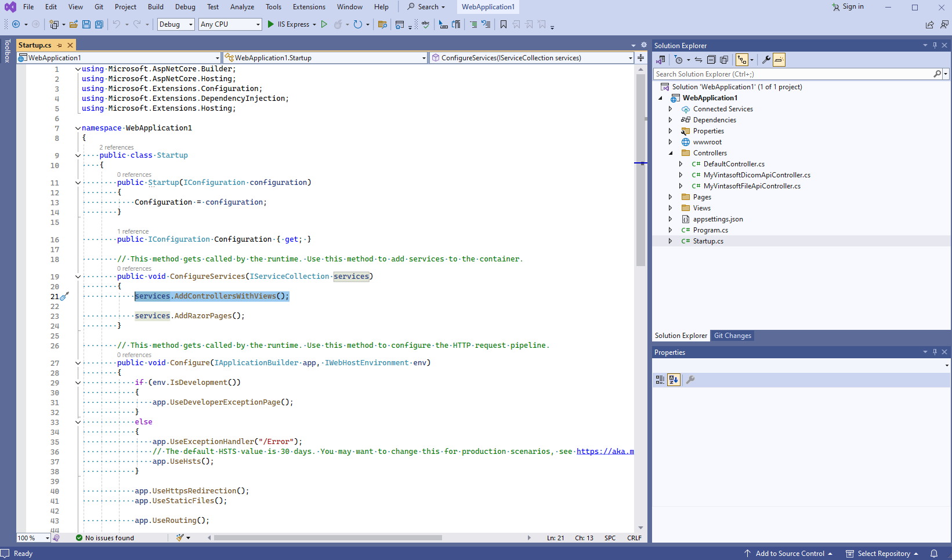Click Sign in link
The width and height of the screenshot is (952, 560).
coord(852,7)
